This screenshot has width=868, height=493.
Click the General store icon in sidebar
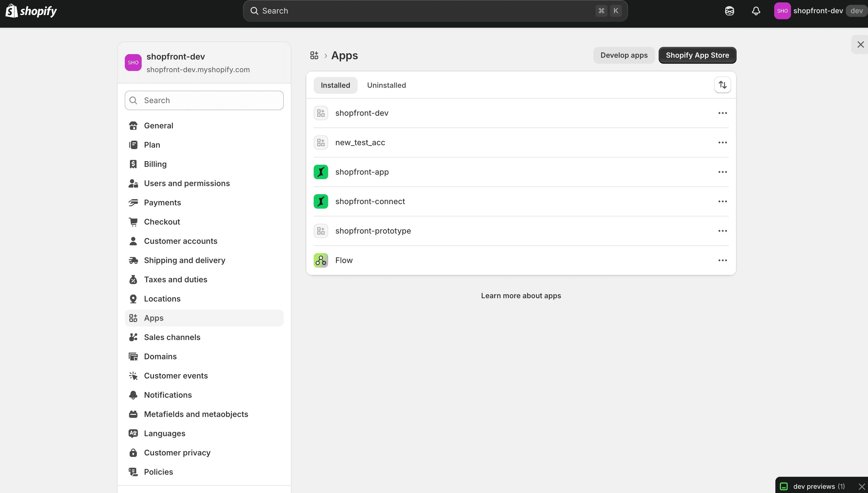[133, 126]
